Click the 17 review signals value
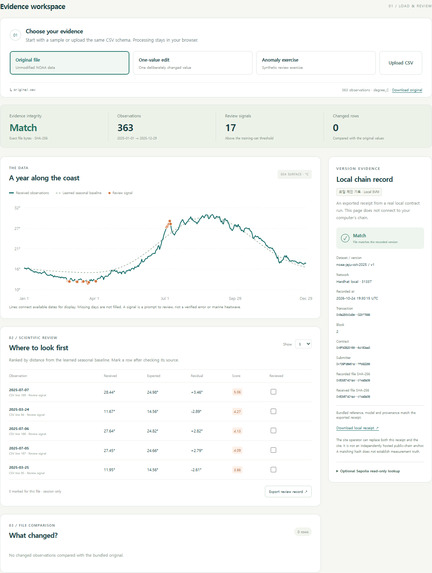The image size is (432, 573). pos(230,128)
